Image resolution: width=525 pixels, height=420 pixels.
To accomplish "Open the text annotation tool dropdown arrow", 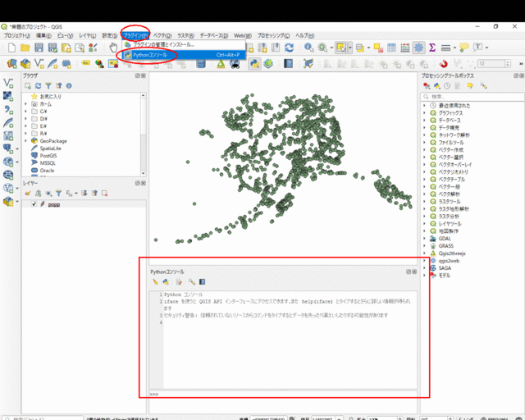I will pyautogui.click(x=486, y=48).
